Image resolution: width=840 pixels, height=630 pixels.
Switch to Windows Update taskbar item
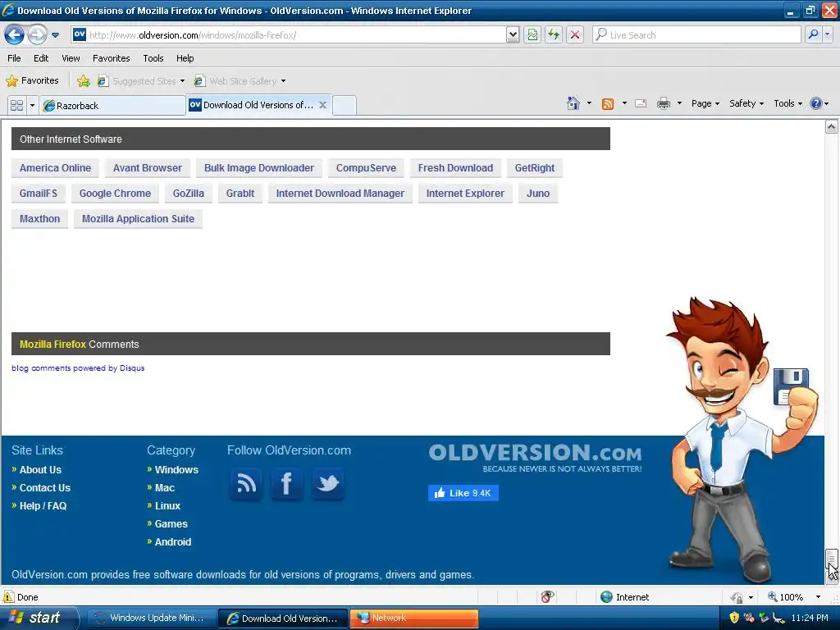[150, 619]
